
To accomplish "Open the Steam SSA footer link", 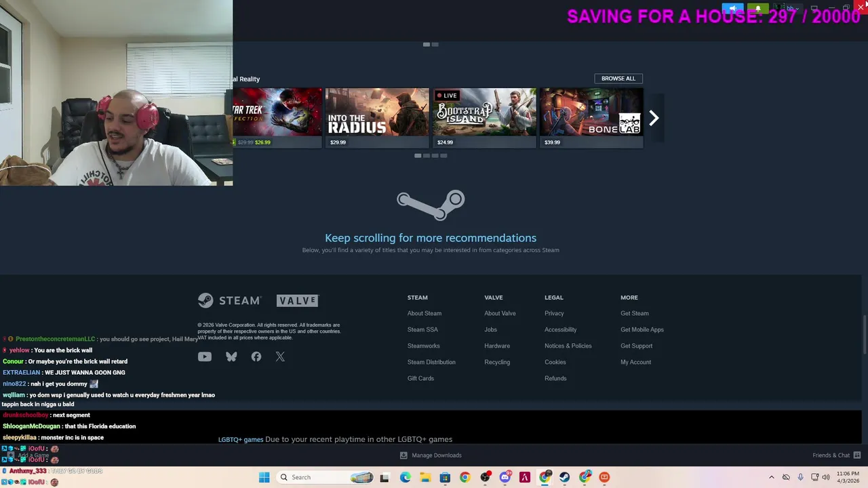I will [x=422, y=329].
